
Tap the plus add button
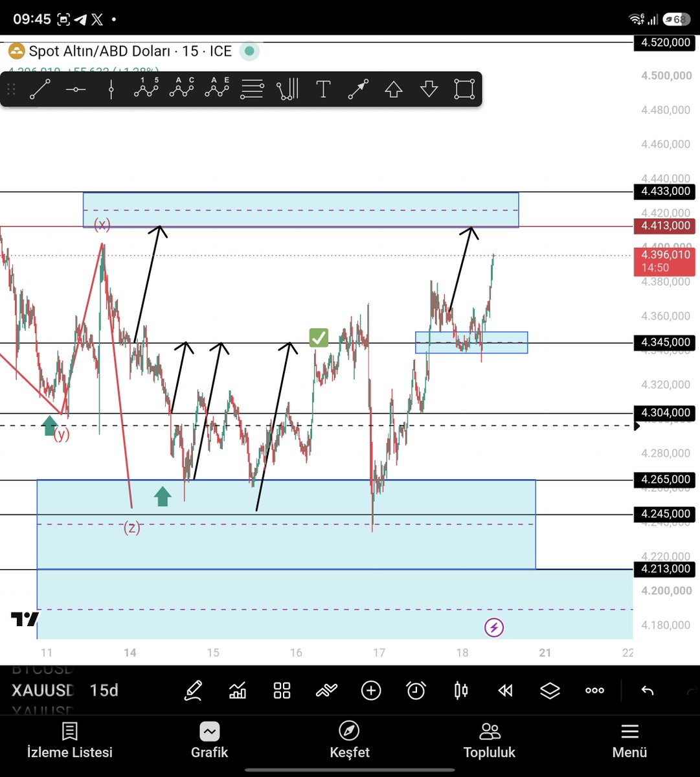click(x=371, y=691)
